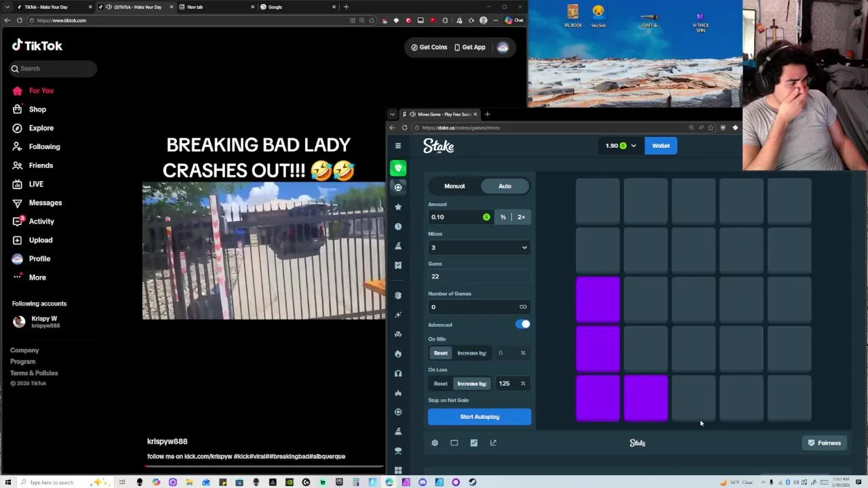Screen dimensions: 868x488
Task: Click the Start Autoplay button
Action: [x=479, y=417]
